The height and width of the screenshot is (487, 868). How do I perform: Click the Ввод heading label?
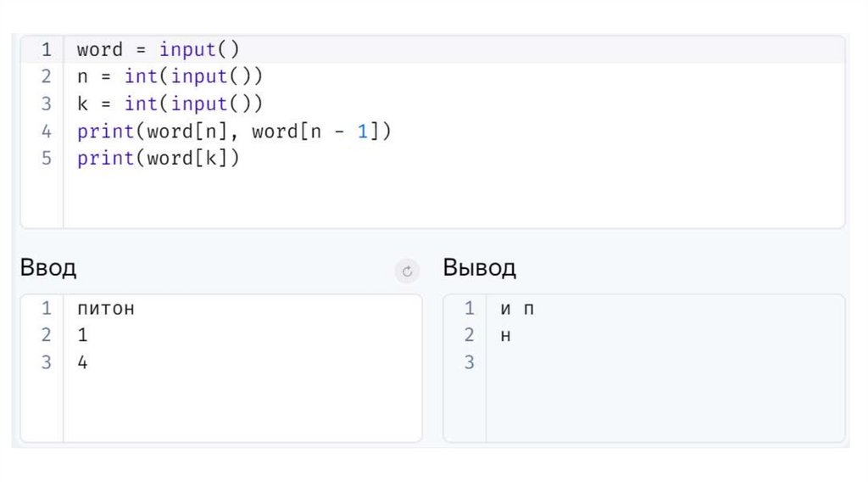pos(48,268)
